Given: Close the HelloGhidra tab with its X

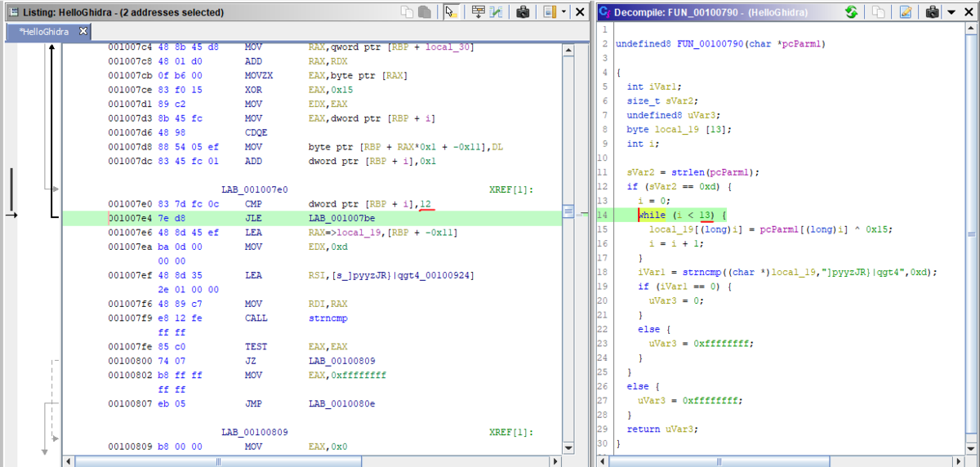Looking at the screenshot, I should click(x=82, y=31).
